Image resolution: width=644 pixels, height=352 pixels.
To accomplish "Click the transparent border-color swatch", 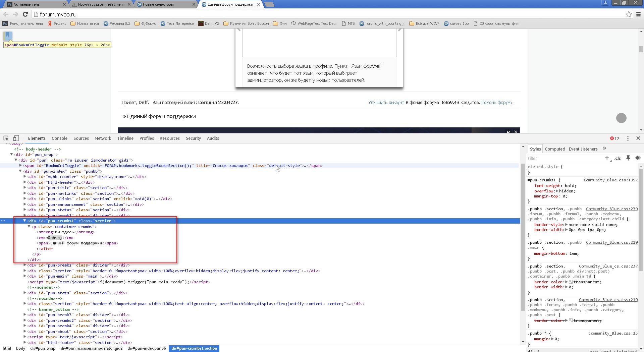I will click(571, 282).
